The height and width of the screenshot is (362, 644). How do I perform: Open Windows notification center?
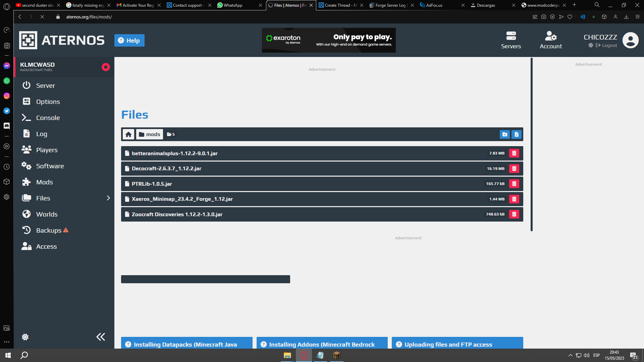point(634,355)
